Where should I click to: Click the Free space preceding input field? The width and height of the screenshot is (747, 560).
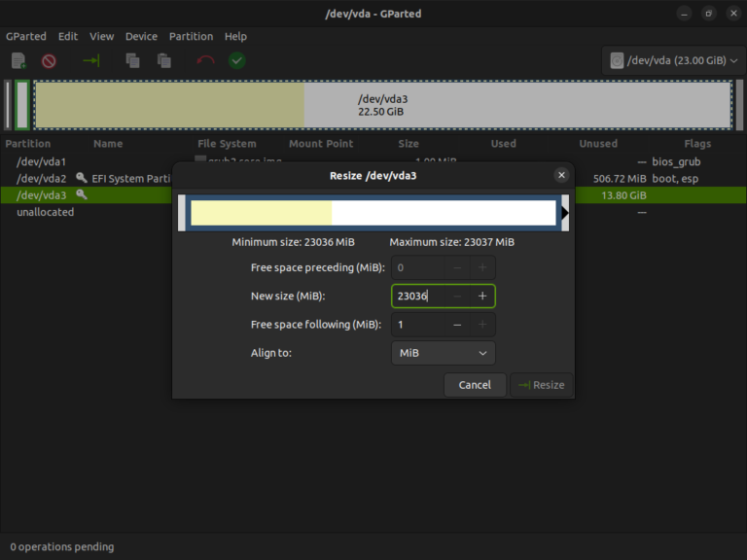click(x=418, y=267)
